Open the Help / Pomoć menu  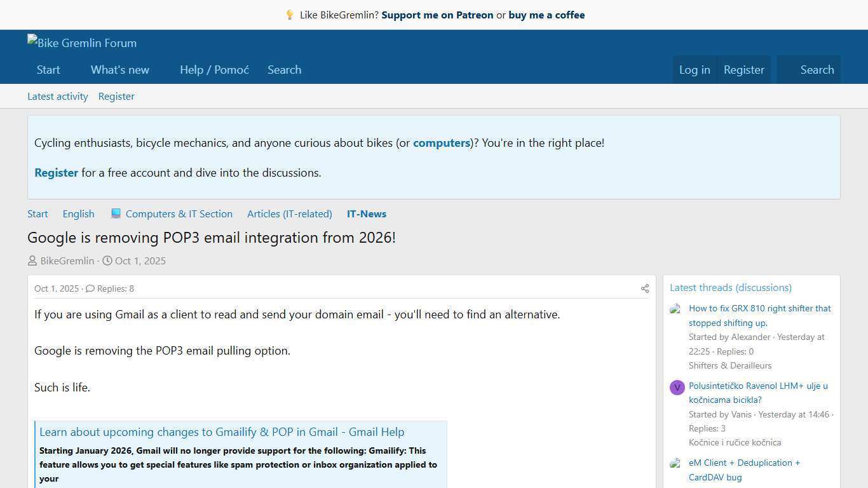[x=214, y=70]
